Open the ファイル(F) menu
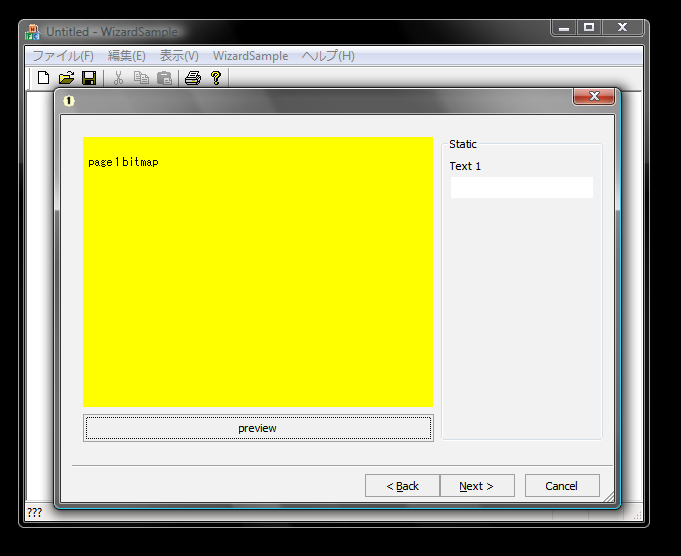Image resolution: width=681 pixels, height=556 pixels. (63, 56)
